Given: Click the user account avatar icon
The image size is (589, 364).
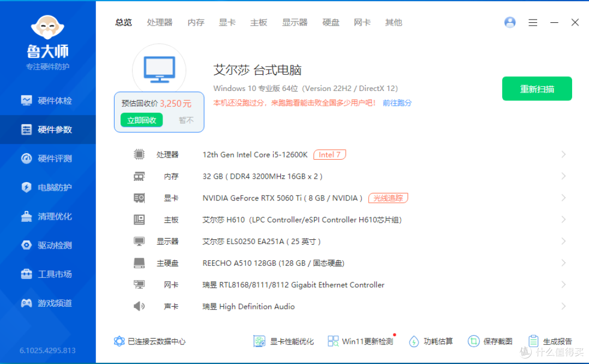Looking at the screenshot, I should [x=510, y=22].
